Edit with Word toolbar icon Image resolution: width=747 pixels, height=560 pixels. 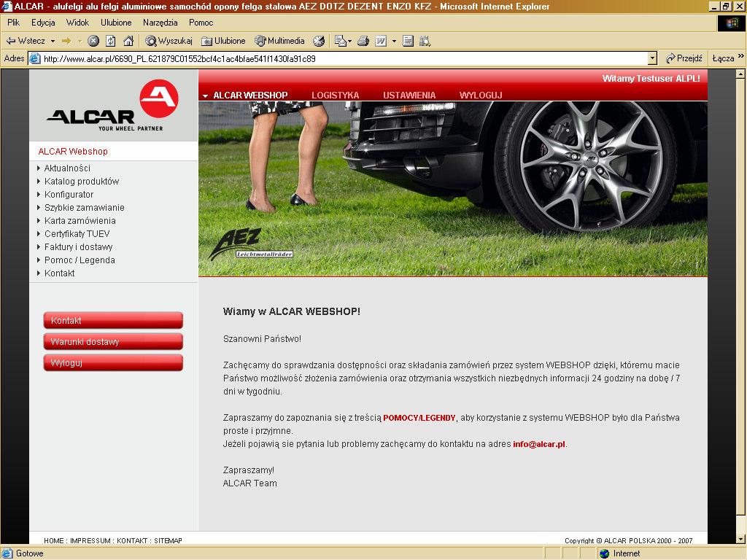tap(381, 41)
